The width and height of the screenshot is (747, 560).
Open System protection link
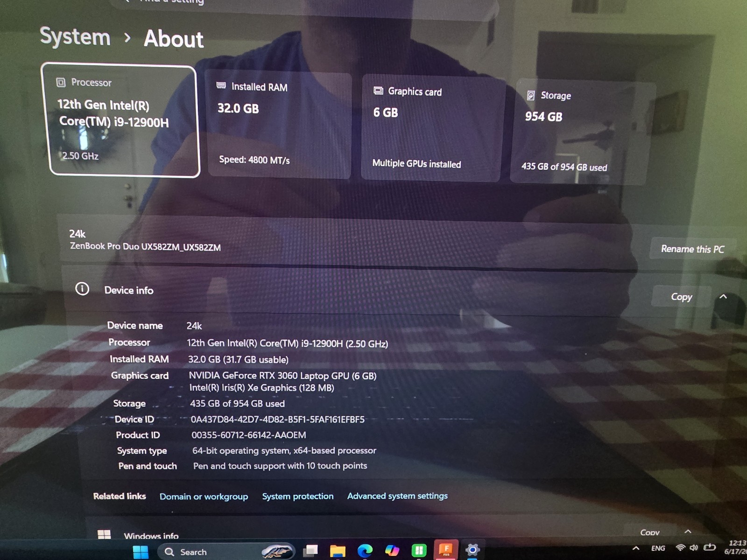pyautogui.click(x=298, y=496)
